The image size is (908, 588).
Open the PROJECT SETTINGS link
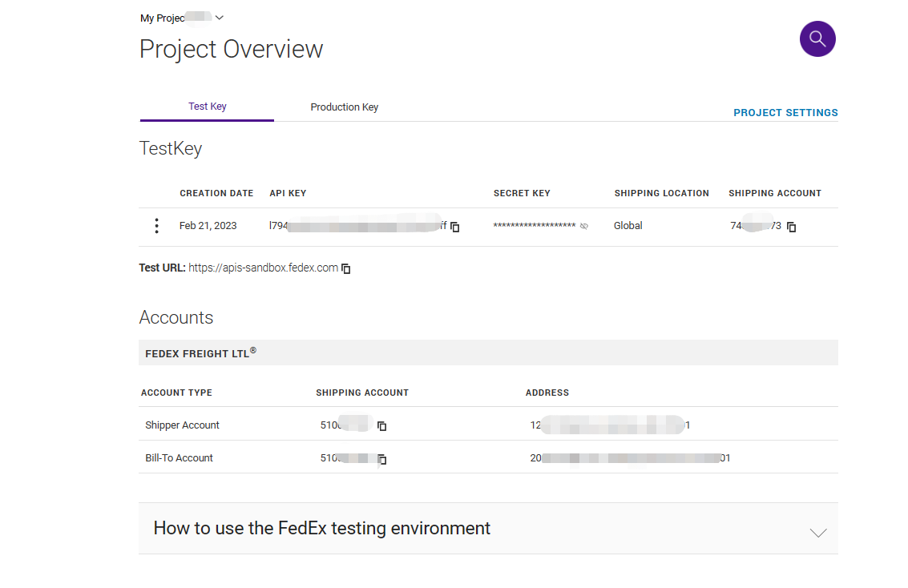(785, 113)
